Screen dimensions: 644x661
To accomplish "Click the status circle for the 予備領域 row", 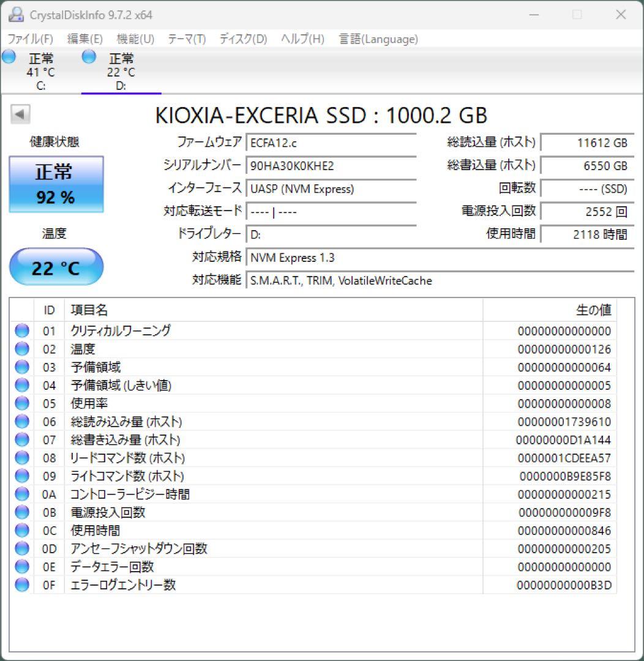I will 21,367.
